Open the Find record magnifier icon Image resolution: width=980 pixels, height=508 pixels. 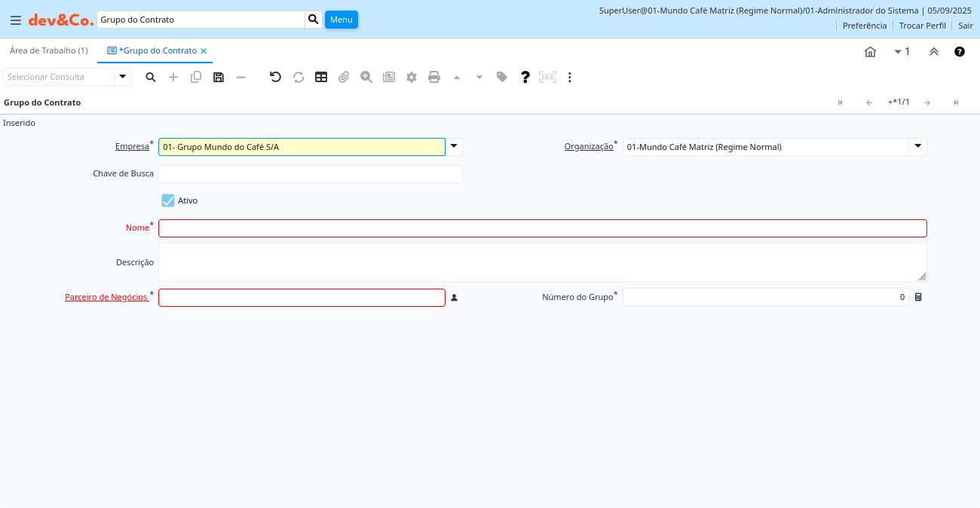coord(151,77)
